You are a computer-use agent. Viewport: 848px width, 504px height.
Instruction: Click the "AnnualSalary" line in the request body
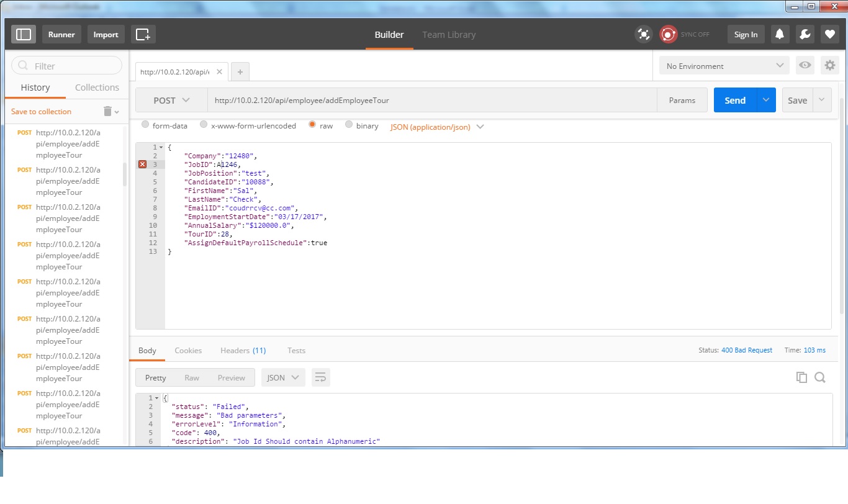239,225
